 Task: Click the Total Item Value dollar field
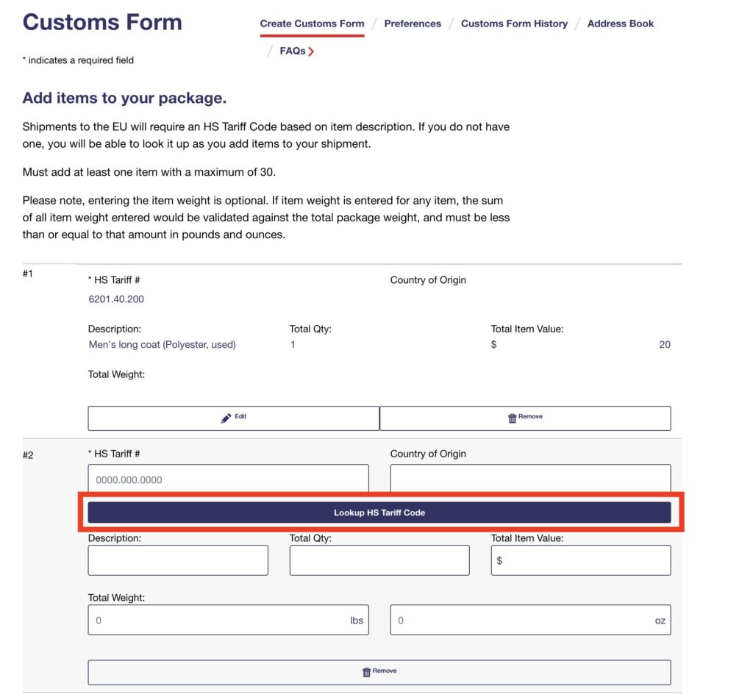pyautogui.click(x=581, y=560)
